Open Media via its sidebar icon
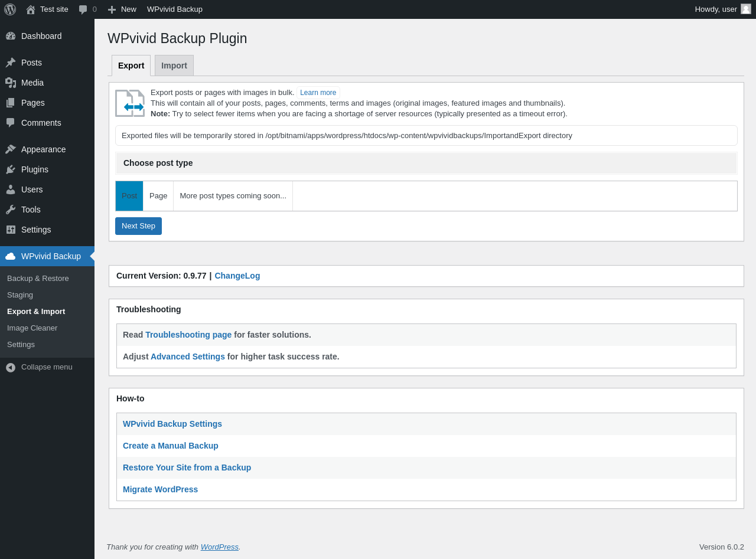The height and width of the screenshot is (559, 756). pyautogui.click(x=11, y=83)
